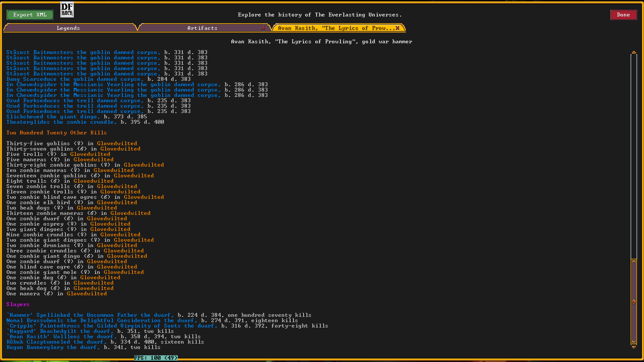Open Dang Scarseduce the goblin damned corpse link

tap(75, 79)
